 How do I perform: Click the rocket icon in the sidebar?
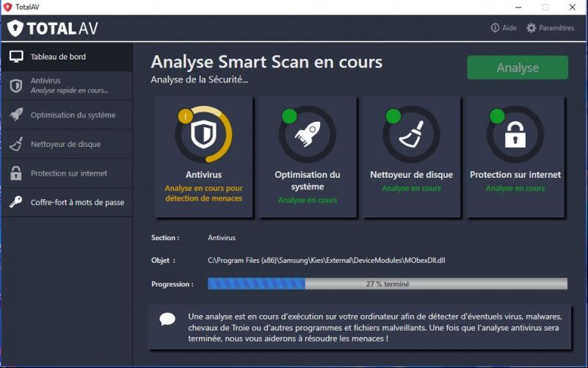(16, 115)
